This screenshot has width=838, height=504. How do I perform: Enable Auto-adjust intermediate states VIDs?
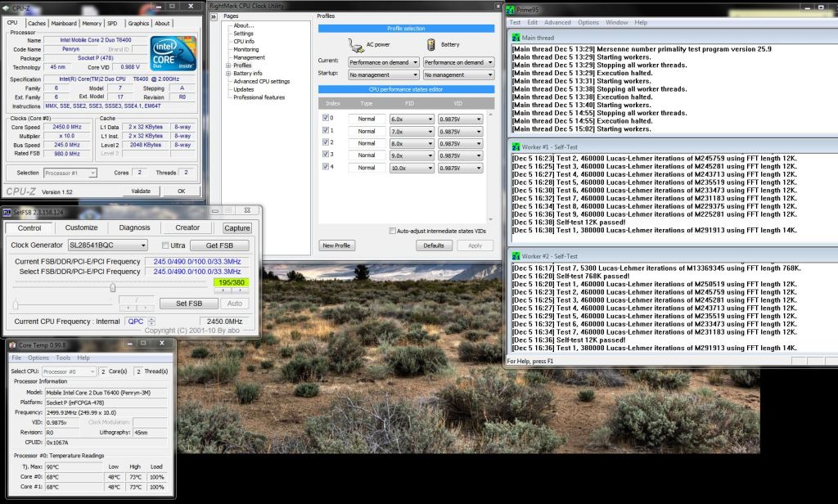click(x=392, y=231)
